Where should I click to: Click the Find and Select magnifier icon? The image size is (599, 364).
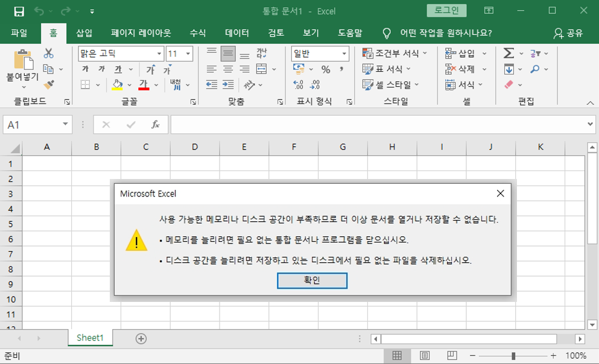535,69
